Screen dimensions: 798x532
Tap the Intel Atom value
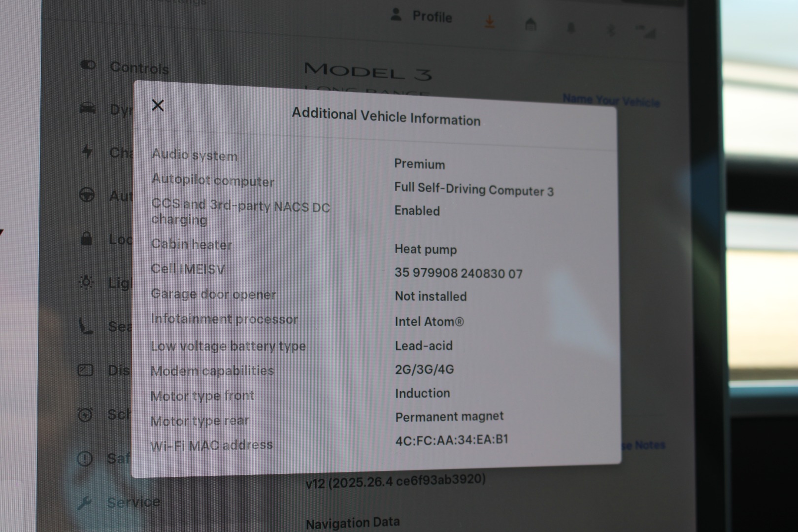[430, 322]
